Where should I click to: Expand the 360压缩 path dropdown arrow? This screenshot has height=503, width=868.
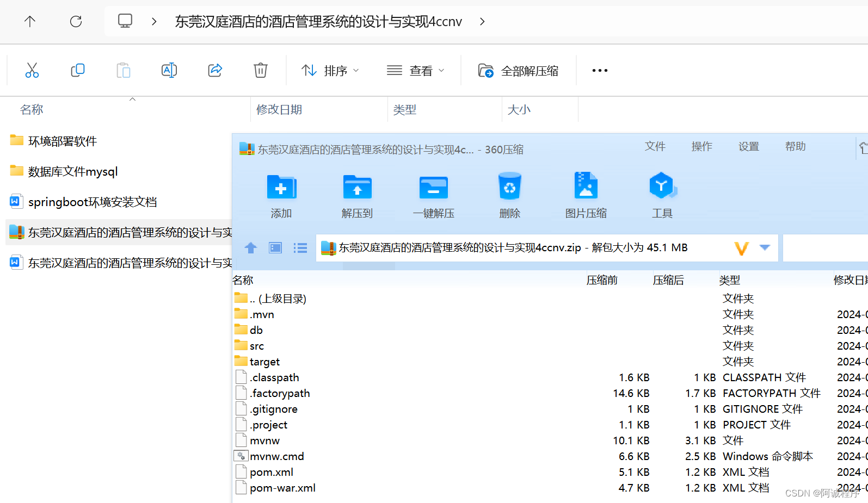(765, 247)
